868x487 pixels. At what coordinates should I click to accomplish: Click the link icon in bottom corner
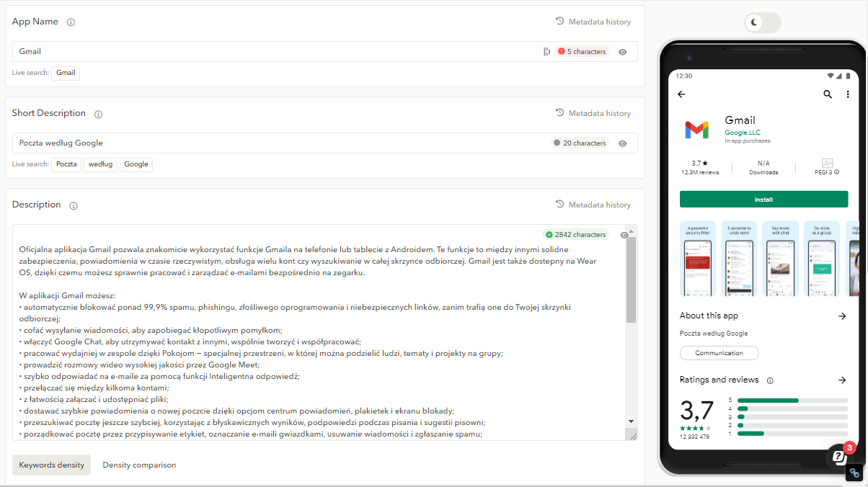(854, 473)
